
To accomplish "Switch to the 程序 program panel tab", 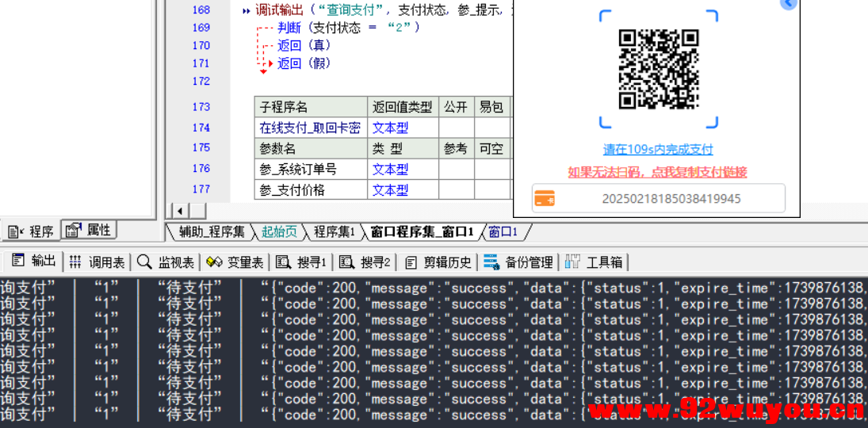I will click(32, 231).
